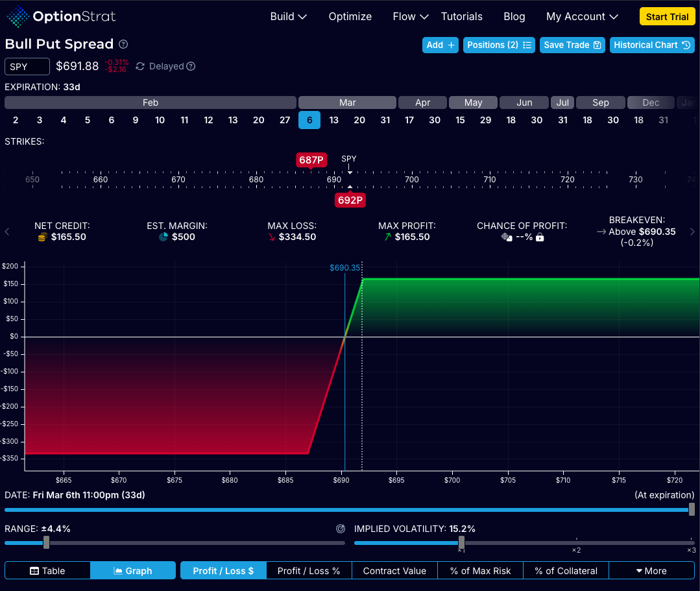This screenshot has height=591, width=700.
Task: Click the lock icon in Chance of Profit
Action: (540, 237)
